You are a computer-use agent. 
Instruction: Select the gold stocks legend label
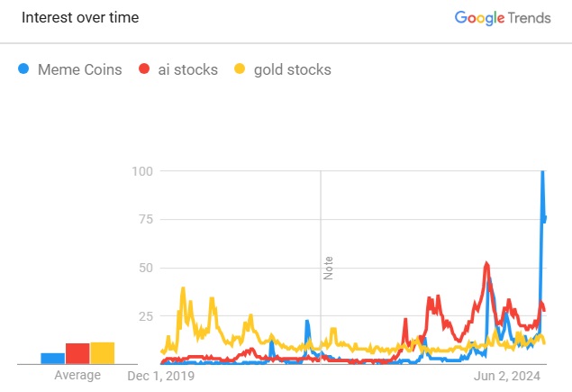click(x=293, y=69)
